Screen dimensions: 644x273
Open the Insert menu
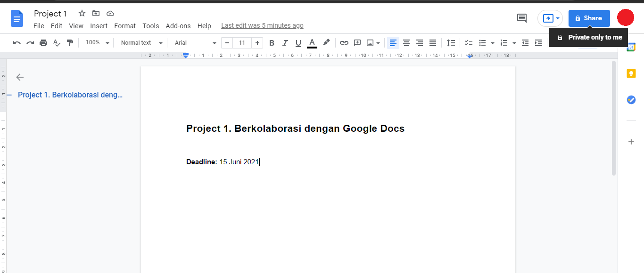tap(99, 26)
